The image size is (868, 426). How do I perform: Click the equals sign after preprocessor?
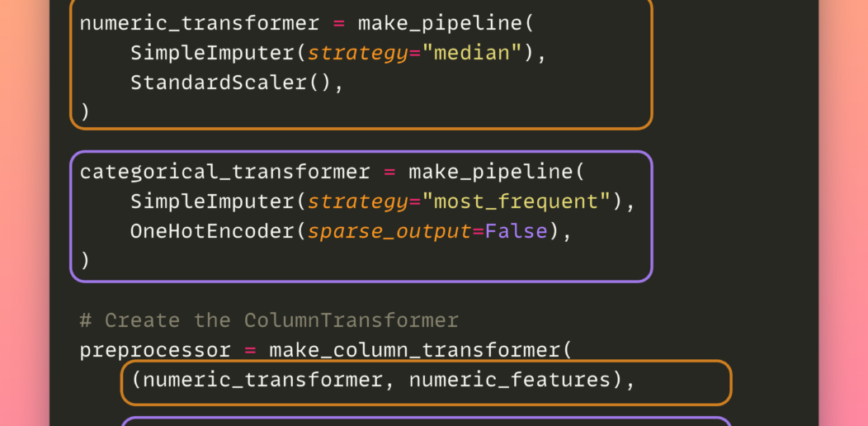250,350
